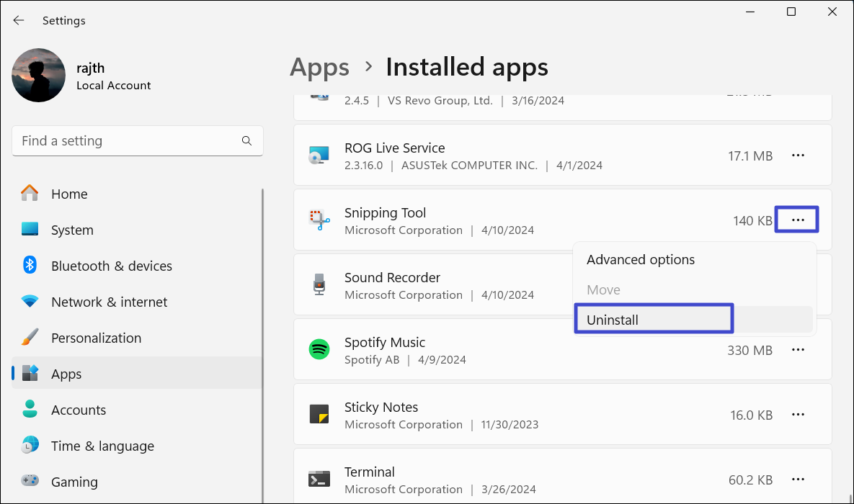This screenshot has width=854, height=504.
Task: Click the rajth profile picture
Action: 39,76
